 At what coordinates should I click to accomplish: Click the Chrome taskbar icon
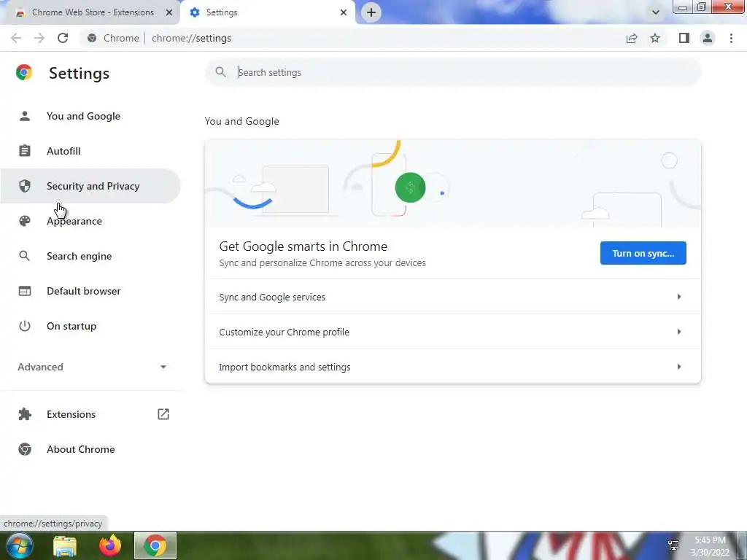tap(155, 545)
